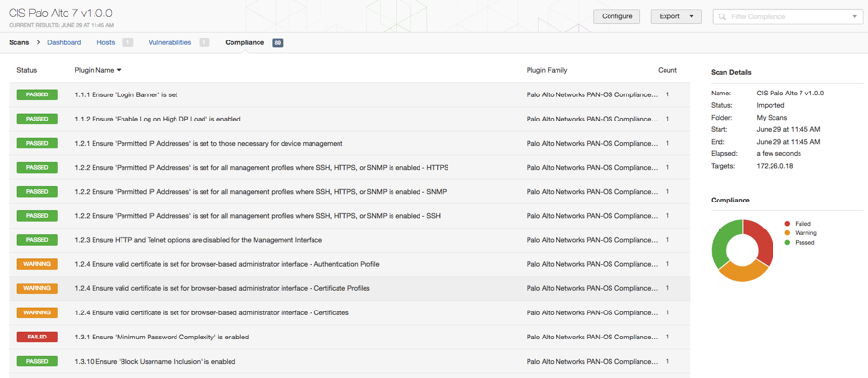
Task: Click the Compliance count badge
Action: 278,42
